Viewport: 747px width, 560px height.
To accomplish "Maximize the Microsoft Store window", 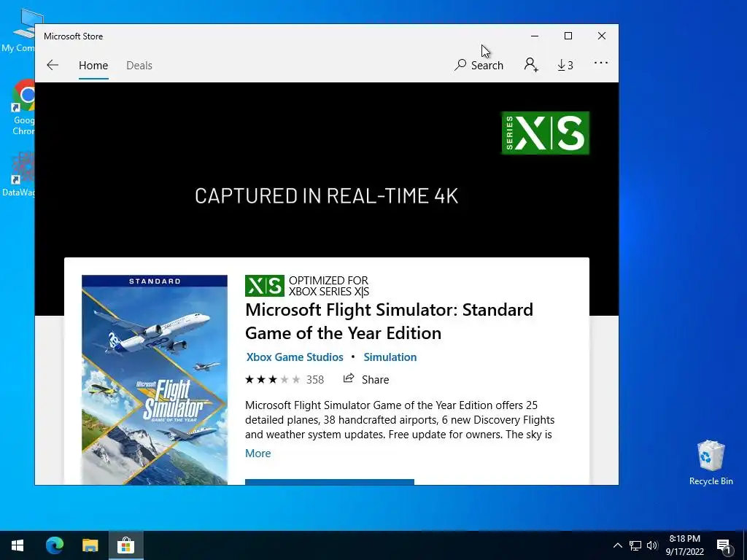I will (568, 36).
